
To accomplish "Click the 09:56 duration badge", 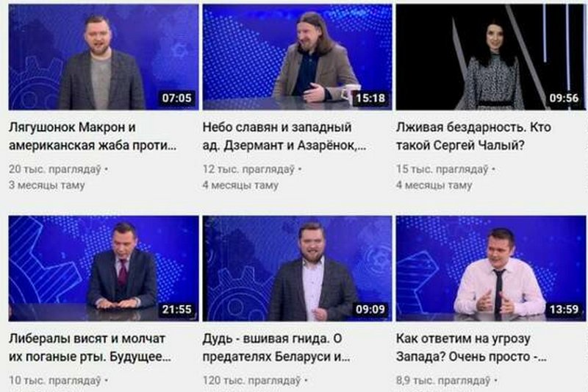I will [x=564, y=98].
